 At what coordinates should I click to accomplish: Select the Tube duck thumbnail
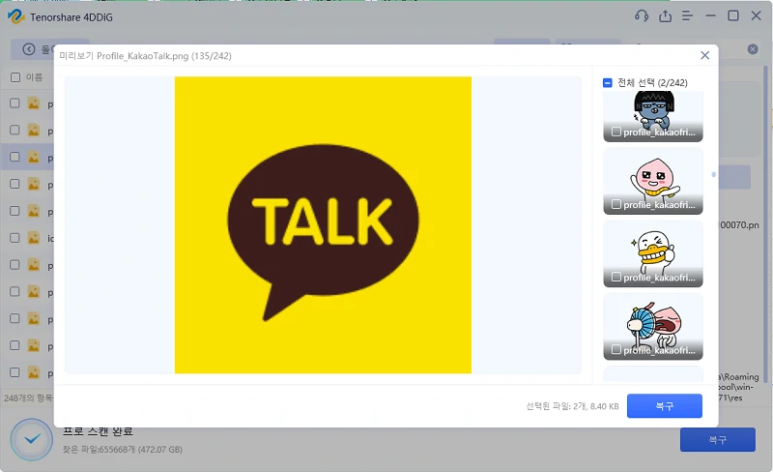click(653, 254)
